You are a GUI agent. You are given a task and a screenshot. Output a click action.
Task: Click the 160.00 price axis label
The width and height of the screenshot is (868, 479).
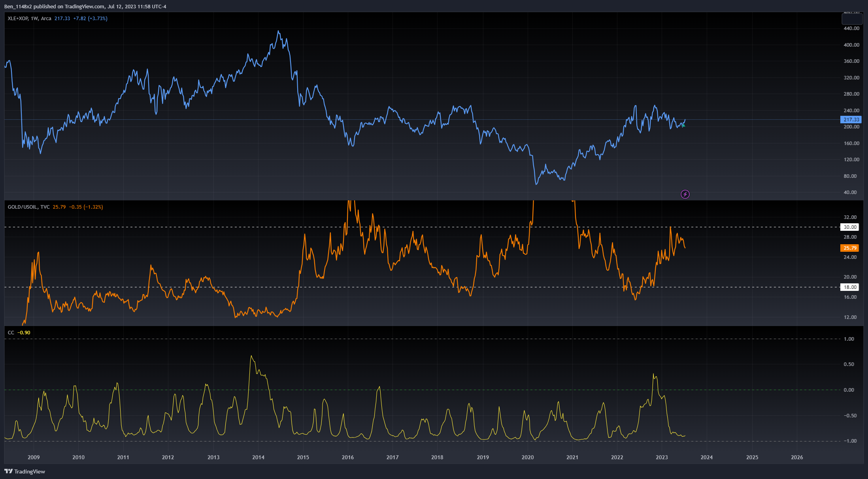851,143
